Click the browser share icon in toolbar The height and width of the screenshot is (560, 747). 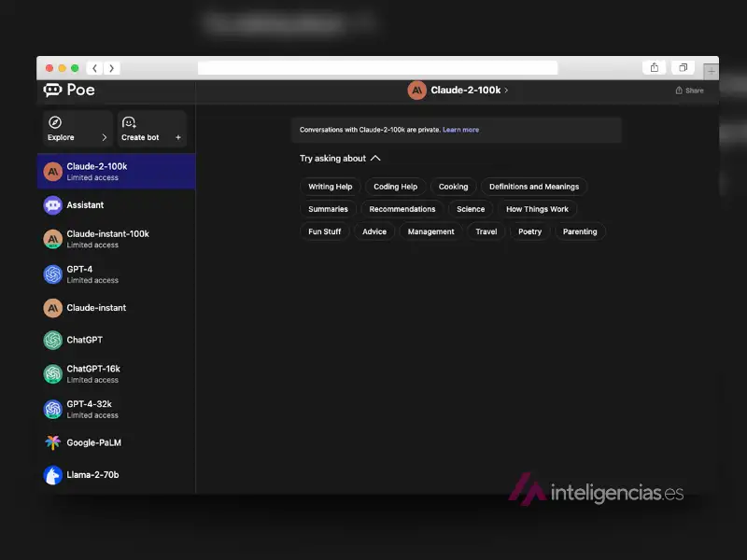[x=655, y=67]
